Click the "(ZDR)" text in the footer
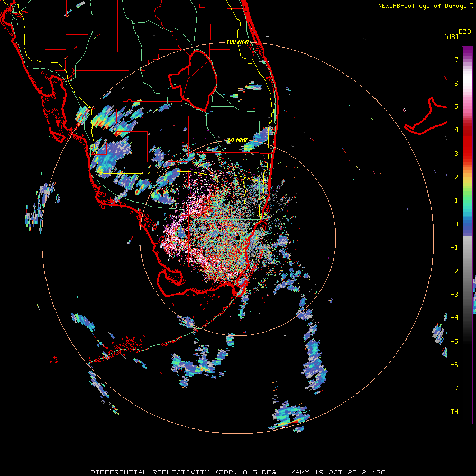This screenshot has width=476, height=476. click(x=226, y=472)
